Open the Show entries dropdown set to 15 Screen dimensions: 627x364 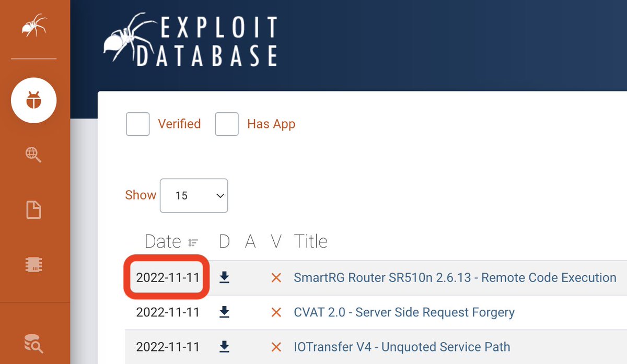(194, 196)
